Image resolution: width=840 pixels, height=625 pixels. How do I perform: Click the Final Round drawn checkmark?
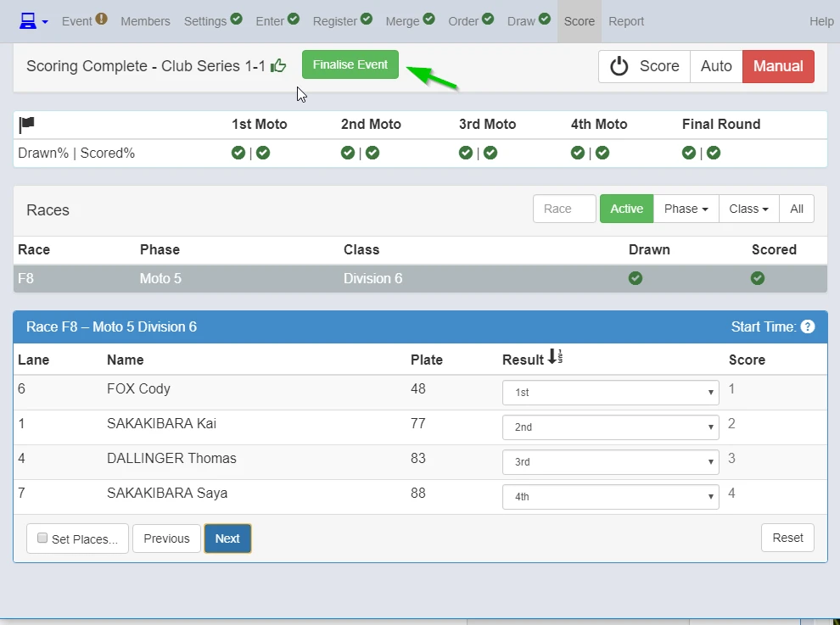click(x=689, y=153)
